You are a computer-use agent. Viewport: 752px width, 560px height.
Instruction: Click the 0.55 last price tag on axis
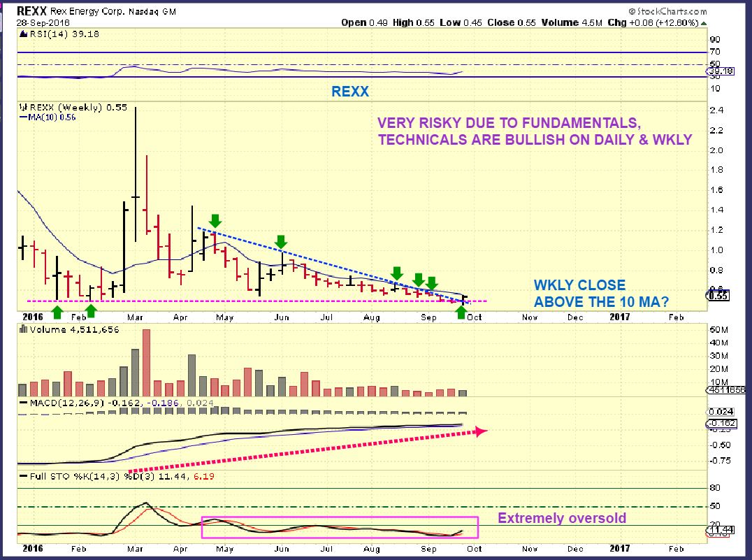(719, 296)
